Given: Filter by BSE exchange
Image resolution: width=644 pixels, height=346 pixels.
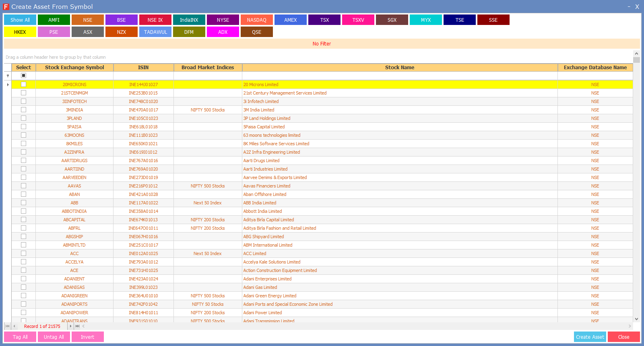Looking at the screenshot, I should 122,20.
